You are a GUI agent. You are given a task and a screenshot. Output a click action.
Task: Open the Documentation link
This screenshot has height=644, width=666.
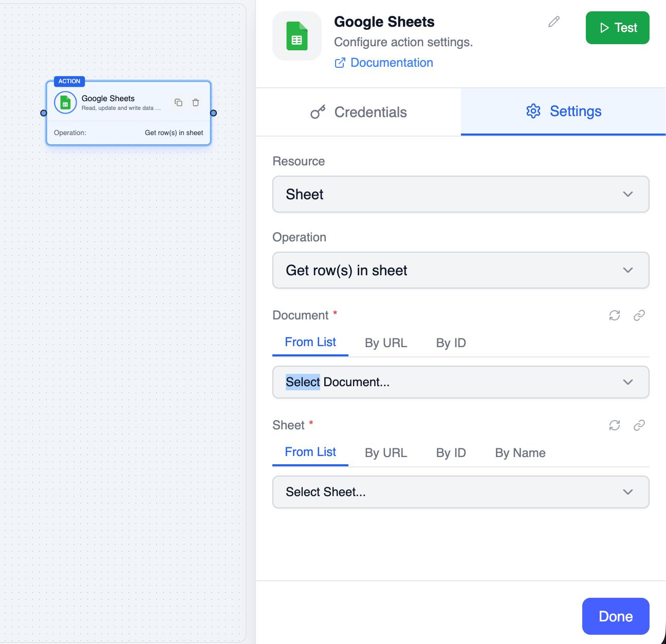[384, 63]
